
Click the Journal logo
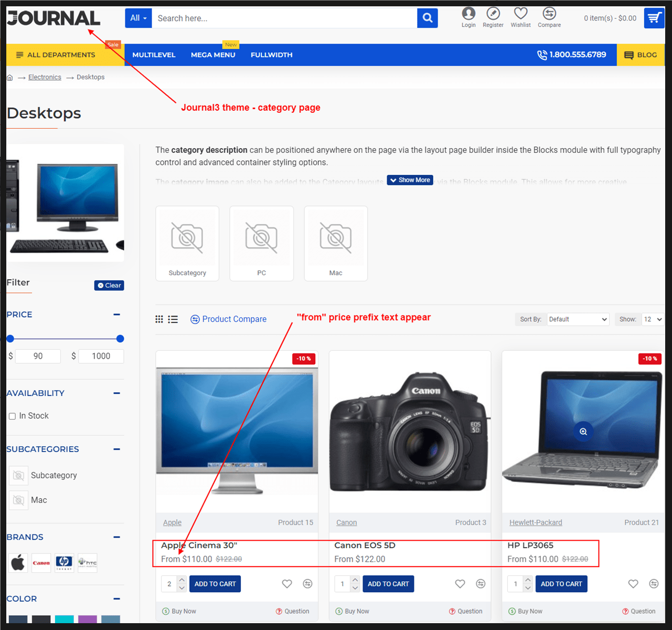[x=54, y=18]
